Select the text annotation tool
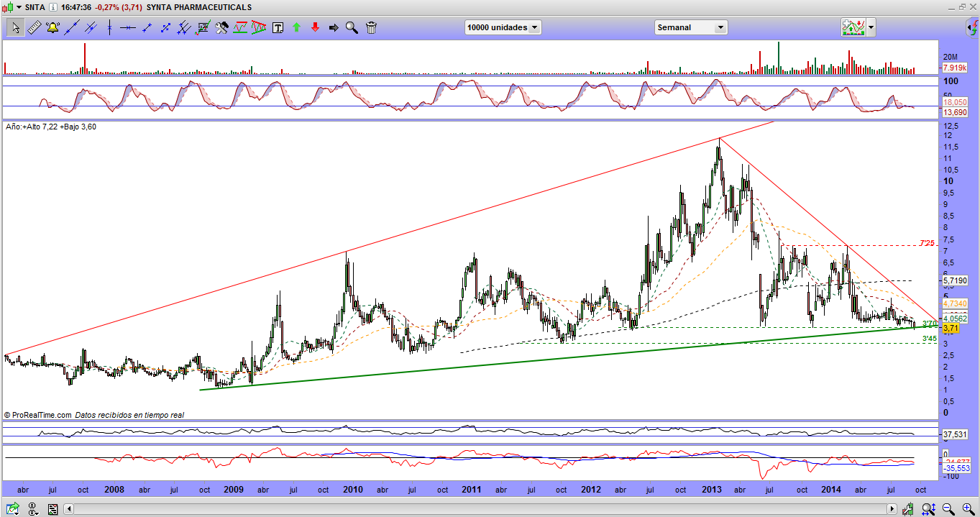This screenshot has height=517, width=980. tap(278, 27)
